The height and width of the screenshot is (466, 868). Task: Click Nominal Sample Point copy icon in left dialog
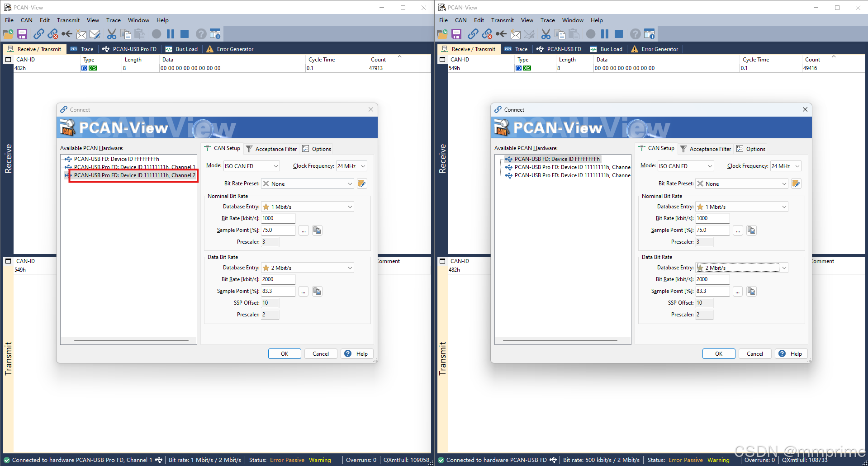[x=317, y=231]
